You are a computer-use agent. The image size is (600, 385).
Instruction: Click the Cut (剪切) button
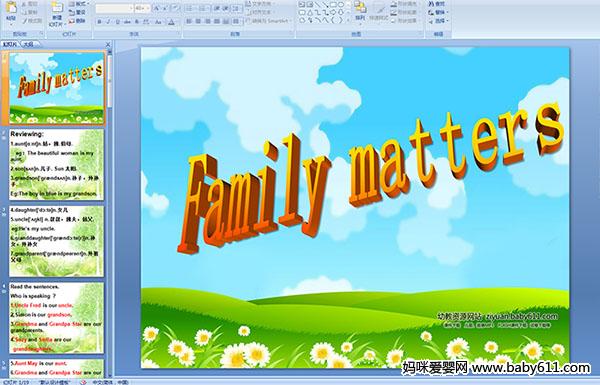(x=30, y=4)
